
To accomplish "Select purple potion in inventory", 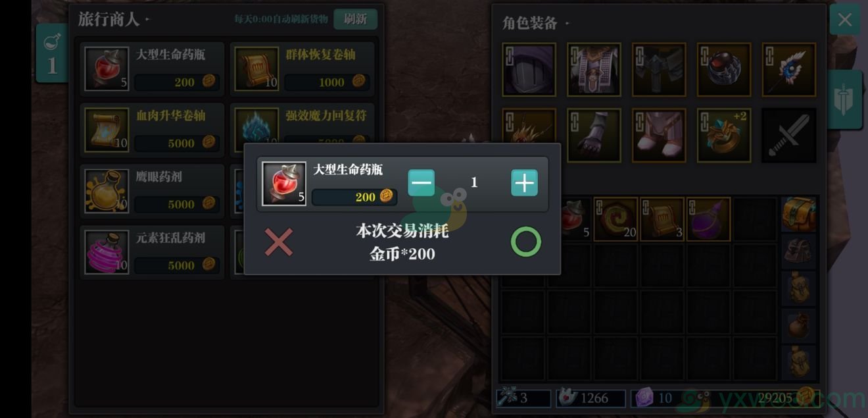I will coord(709,219).
